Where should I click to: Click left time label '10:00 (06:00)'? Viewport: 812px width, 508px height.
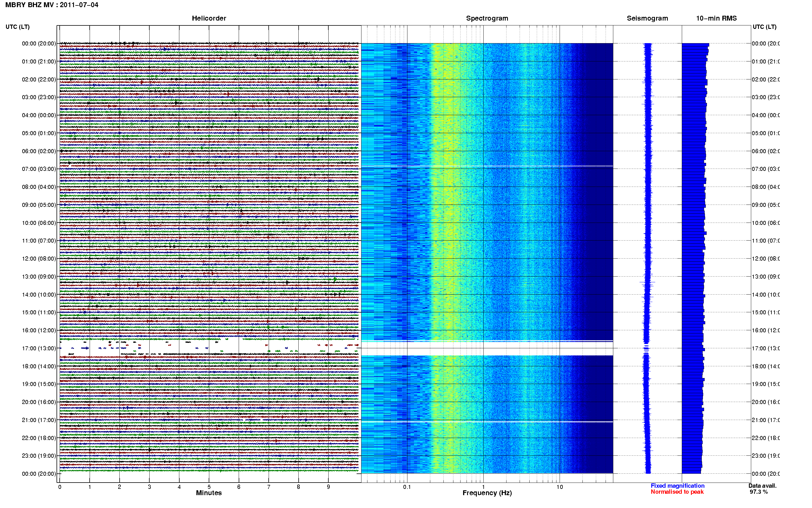[x=39, y=223]
